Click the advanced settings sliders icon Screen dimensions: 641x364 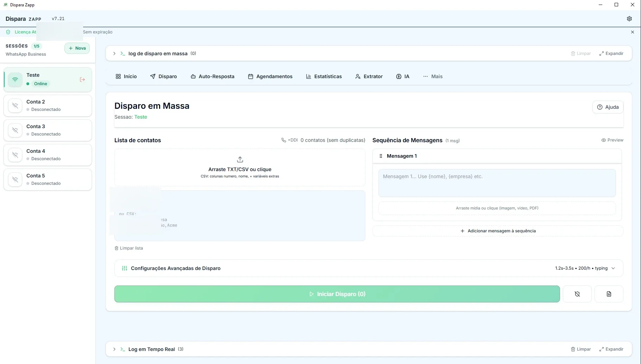tap(124, 268)
